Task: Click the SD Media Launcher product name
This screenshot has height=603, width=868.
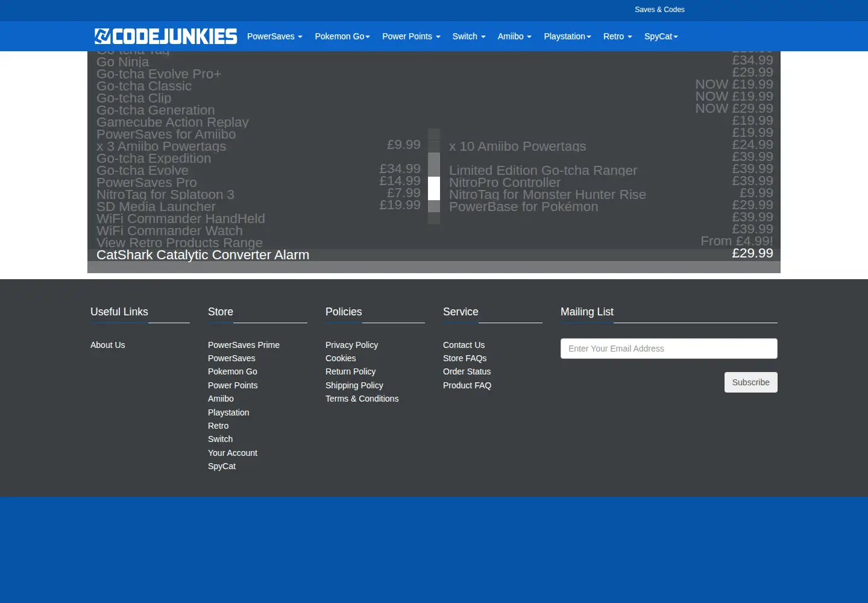Action: [x=156, y=207]
